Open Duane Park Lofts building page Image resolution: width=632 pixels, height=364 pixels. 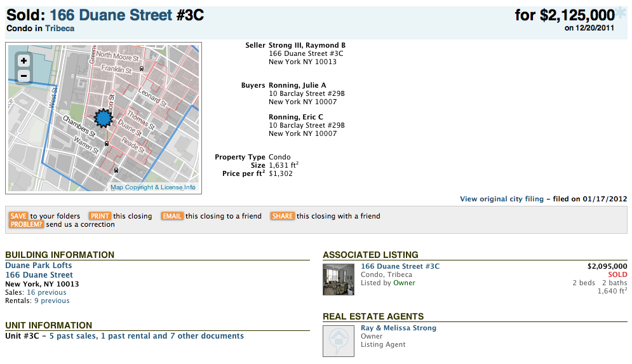(x=39, y=266)
